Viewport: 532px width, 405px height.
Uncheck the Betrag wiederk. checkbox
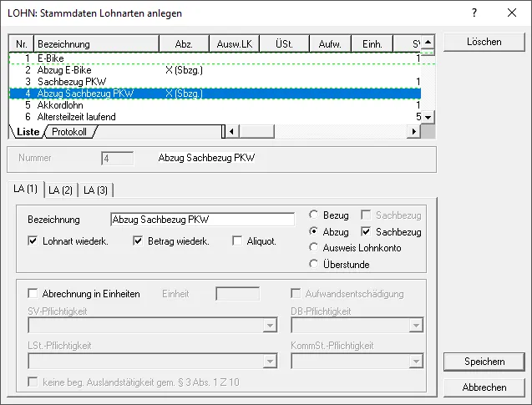138,241
